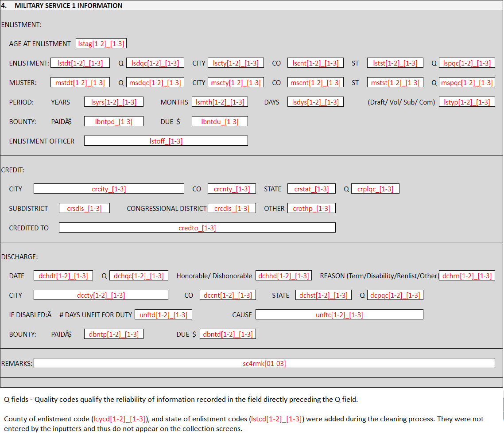Image resolution: width=504 pixels, height=443 pixels.
Task: Focus the enlistment Bounty PAID field lbntpd
Action: pos(114,121)
